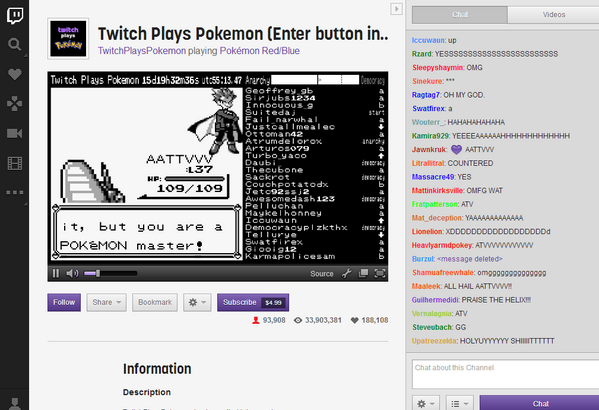
Task: Click the purple heart emote by Jawnkruk
Action: [456, 149]
